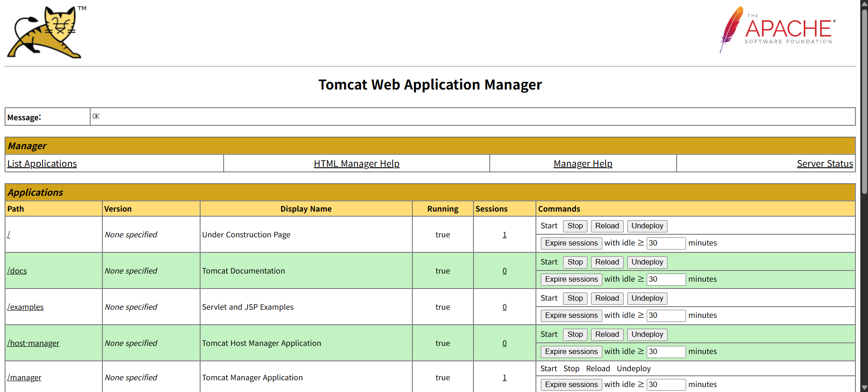Stop the /docs application

click(x=575, y=262)
